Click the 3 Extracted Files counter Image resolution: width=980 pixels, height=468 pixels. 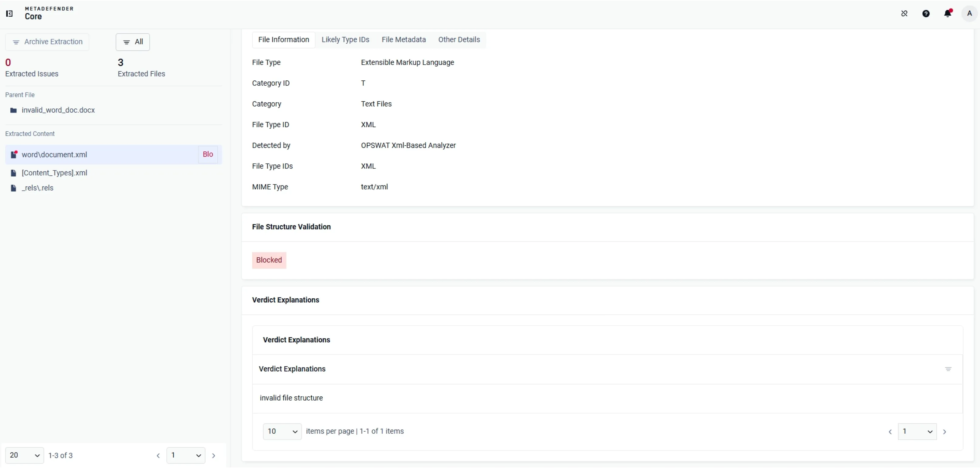point(141,68)
